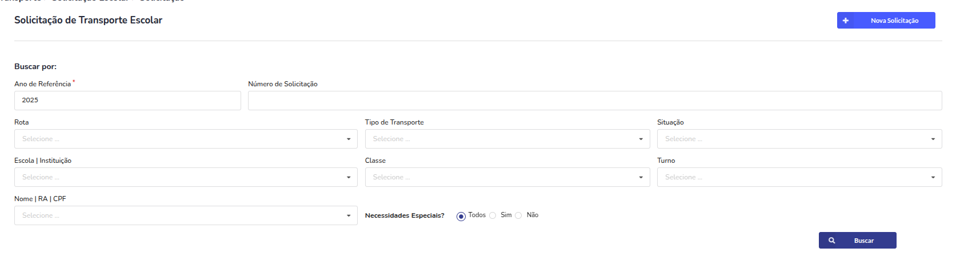
Task: Select Não for Necessidades Especiais
Action: tap(518, 215)
